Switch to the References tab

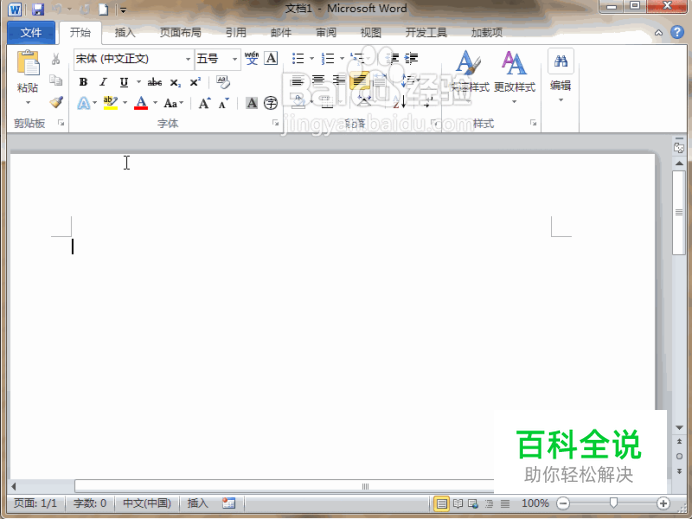(x=236, y=33)
